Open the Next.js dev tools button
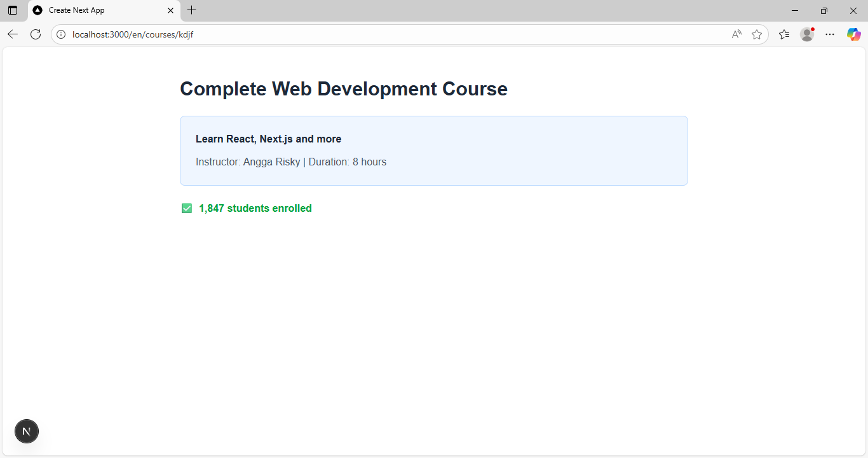This screenshot has height=458, width=868. coord(27,431)
